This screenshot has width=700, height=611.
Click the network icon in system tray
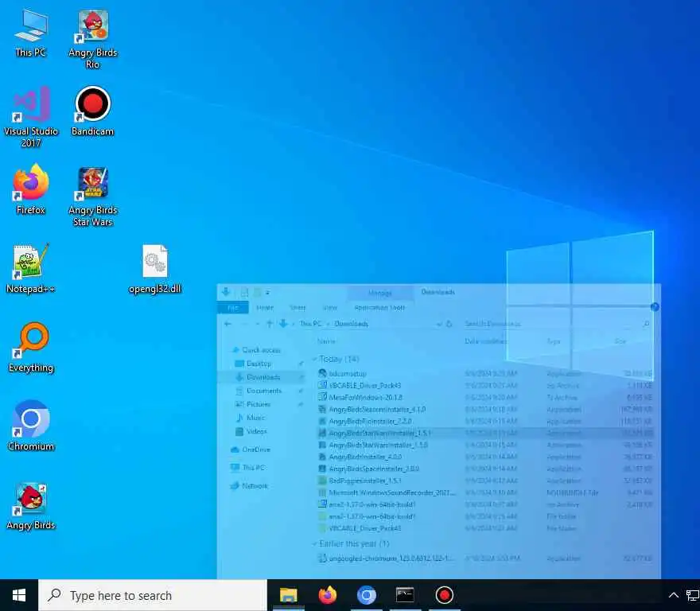coord(692,595)
